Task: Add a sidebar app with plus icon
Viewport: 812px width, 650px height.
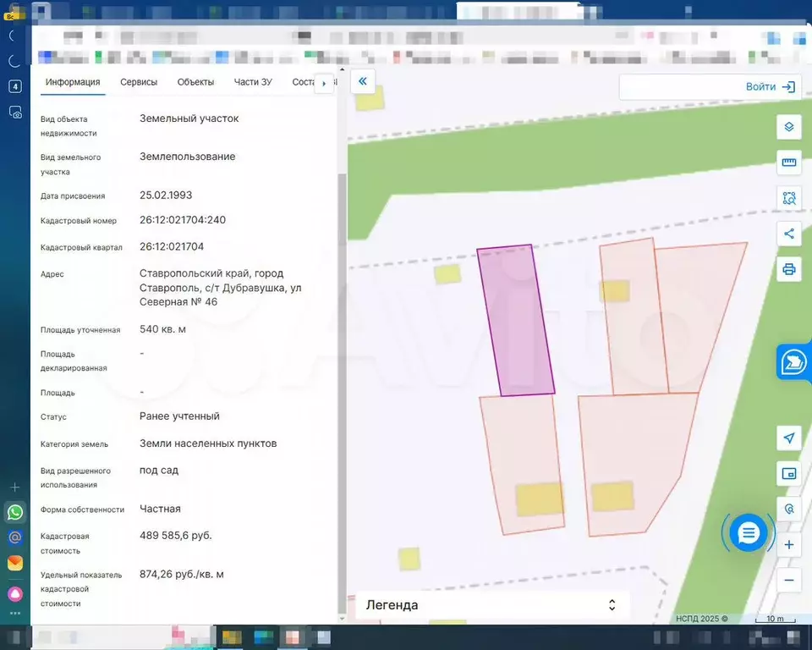Action: pyautogui.click(x=15, y=487)
